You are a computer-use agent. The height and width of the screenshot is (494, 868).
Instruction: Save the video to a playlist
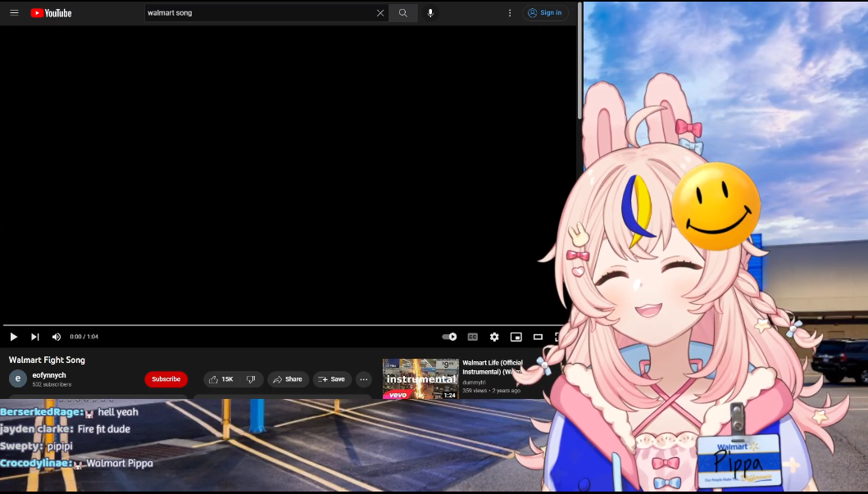coord(332,379)
